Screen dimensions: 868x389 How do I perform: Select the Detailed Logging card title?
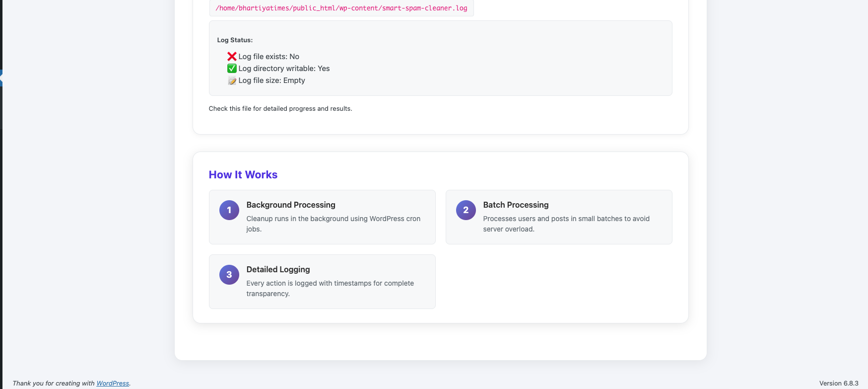click(x=278, y=269)
